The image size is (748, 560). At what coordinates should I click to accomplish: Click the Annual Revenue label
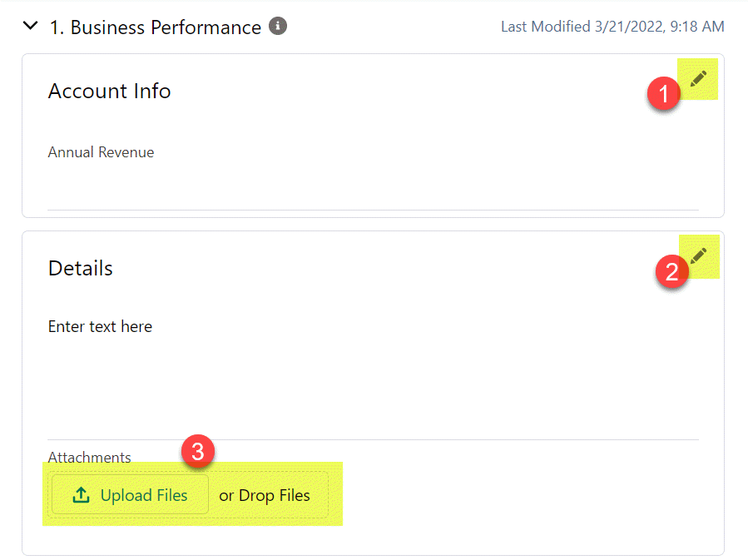click(x=102, y=152)
